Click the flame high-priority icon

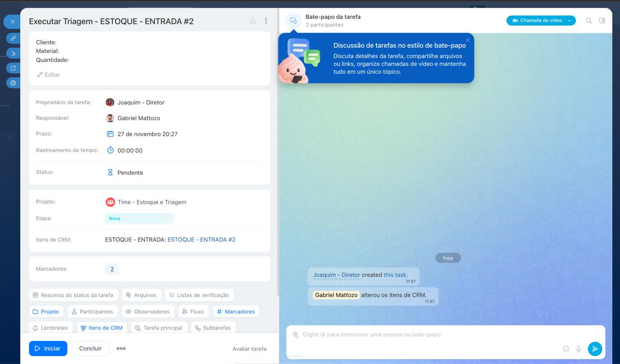252,21
